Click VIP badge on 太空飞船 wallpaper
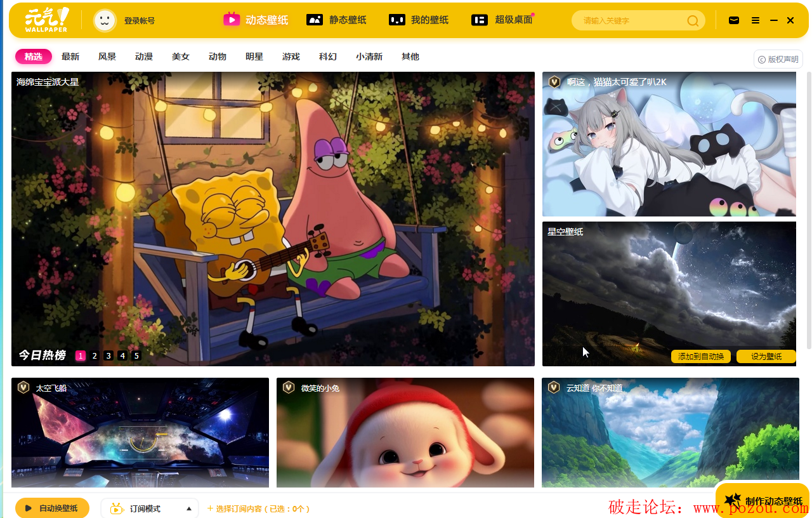Screen dimensions: 812x518 [23, 388]
